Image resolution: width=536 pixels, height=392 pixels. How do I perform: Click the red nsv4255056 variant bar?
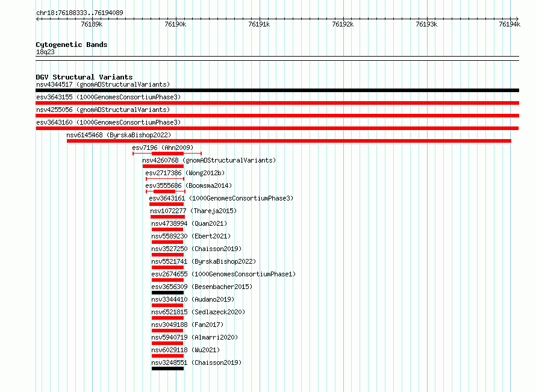(277, 116)
